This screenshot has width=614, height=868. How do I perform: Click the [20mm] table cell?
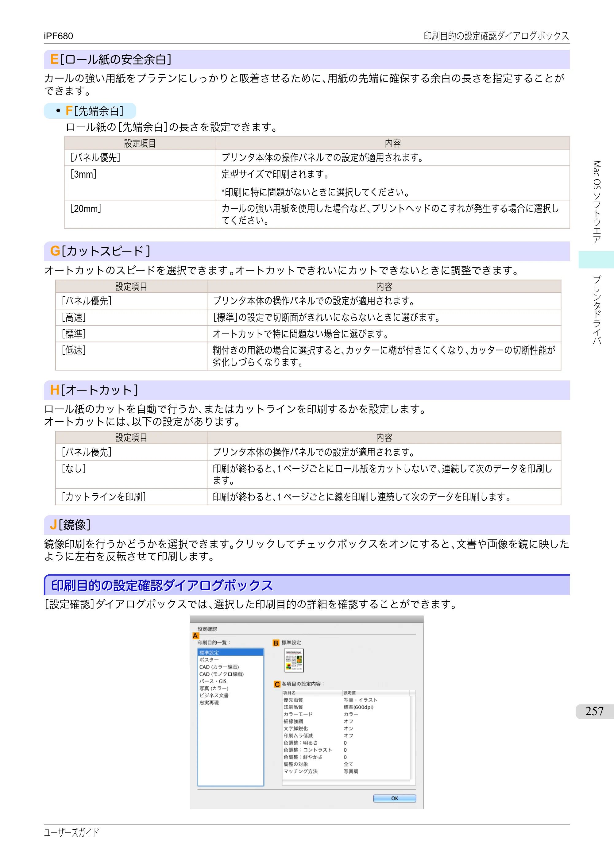(x=140, y=214)
